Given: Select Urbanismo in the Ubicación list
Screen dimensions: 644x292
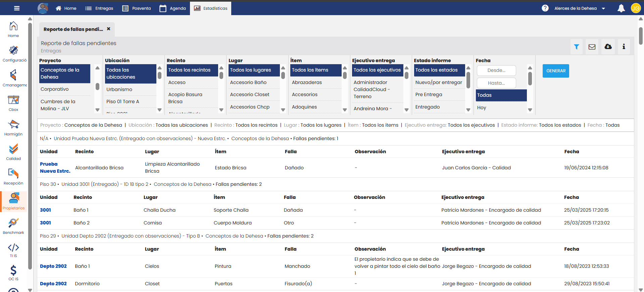Looking at the screenshot, I should (131, 89).
